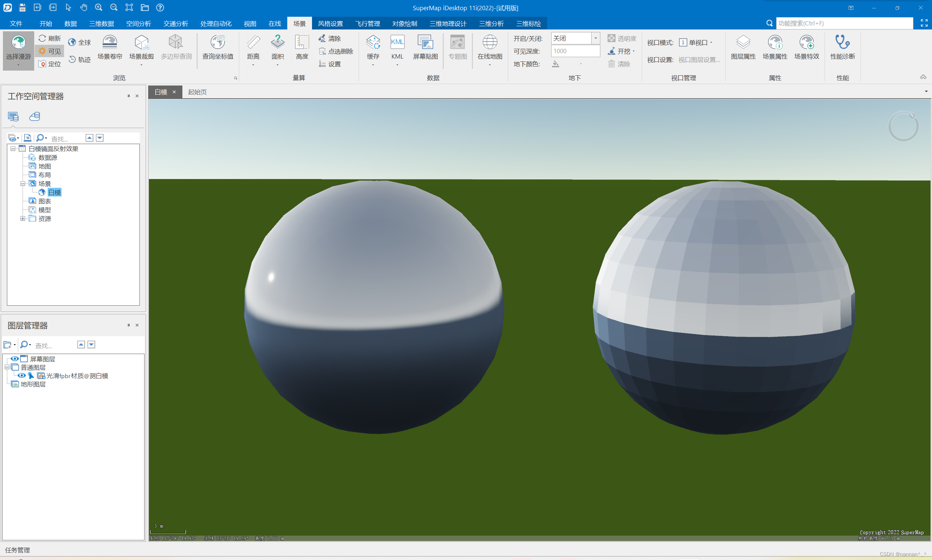The image size is (932, 560).
Task: Select the 距离 distance measure tool
Action: 253,43
